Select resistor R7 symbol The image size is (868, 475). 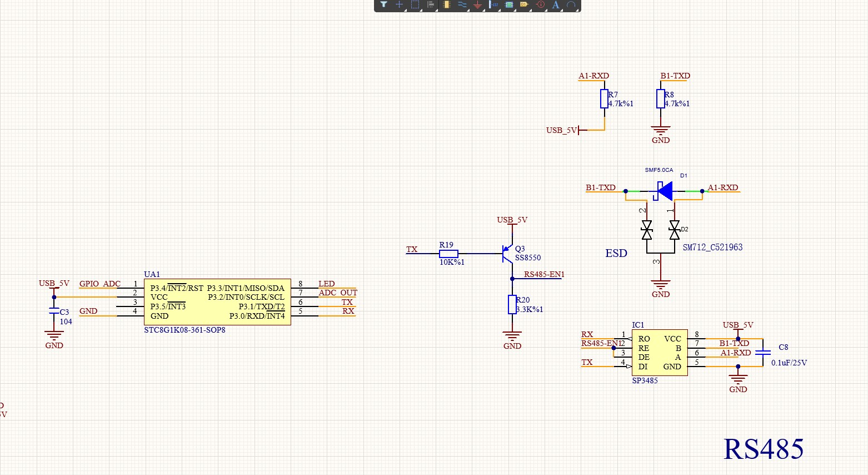pyautogui.click(x=604, y=98)
